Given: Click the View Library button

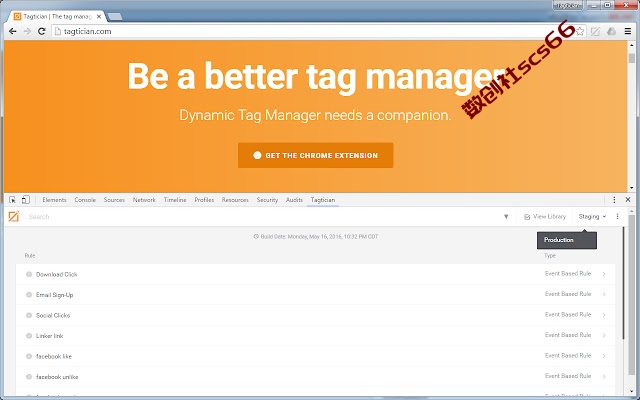Looking at the screenshot, I should (x=545, y=216).
